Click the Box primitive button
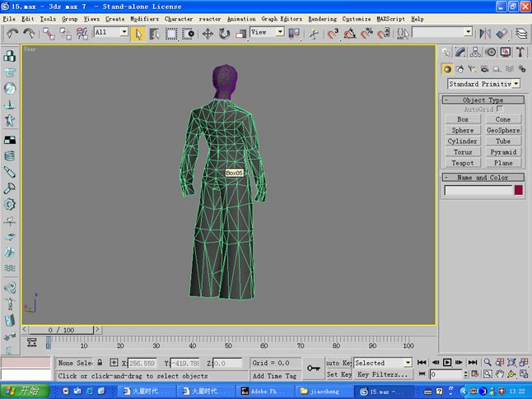This screenshot has height=399, width=532. point(463,119)
